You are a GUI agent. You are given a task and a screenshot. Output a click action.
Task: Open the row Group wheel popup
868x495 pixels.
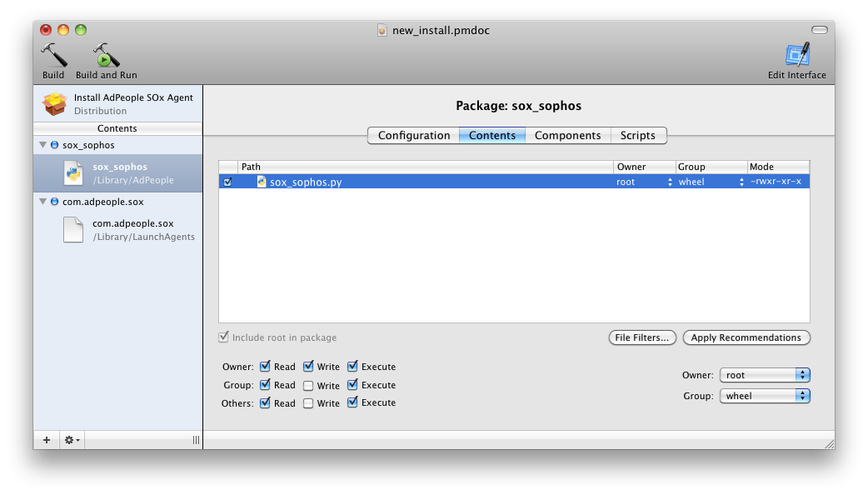711,182
